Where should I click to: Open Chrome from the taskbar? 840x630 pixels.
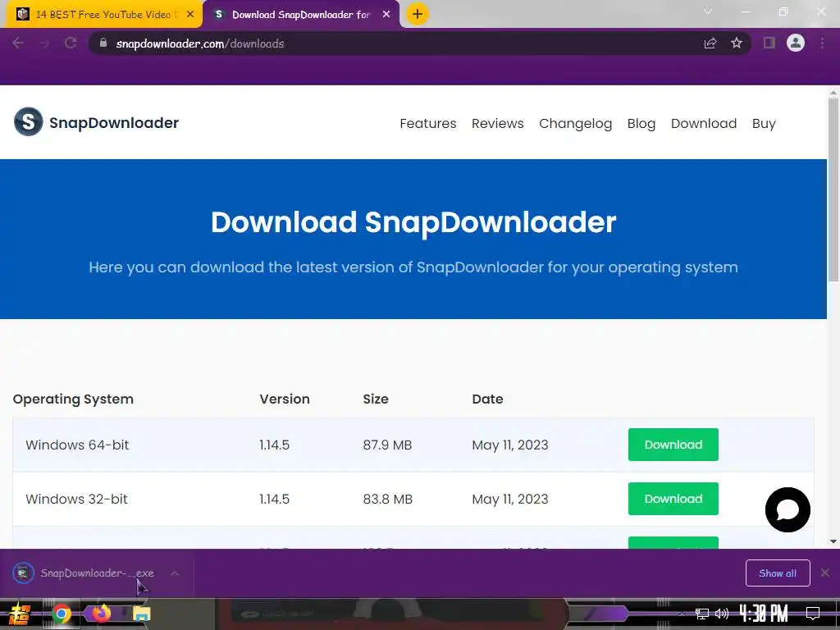point(61,614)
